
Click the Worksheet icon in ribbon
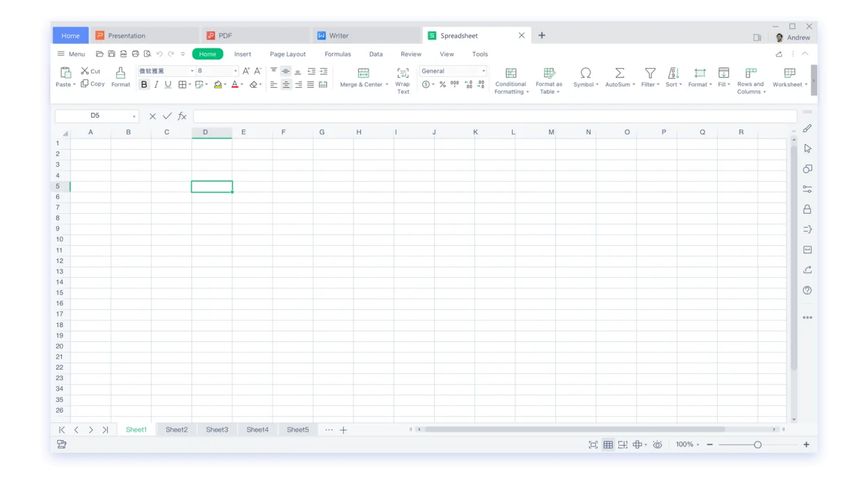click(789, 73)
